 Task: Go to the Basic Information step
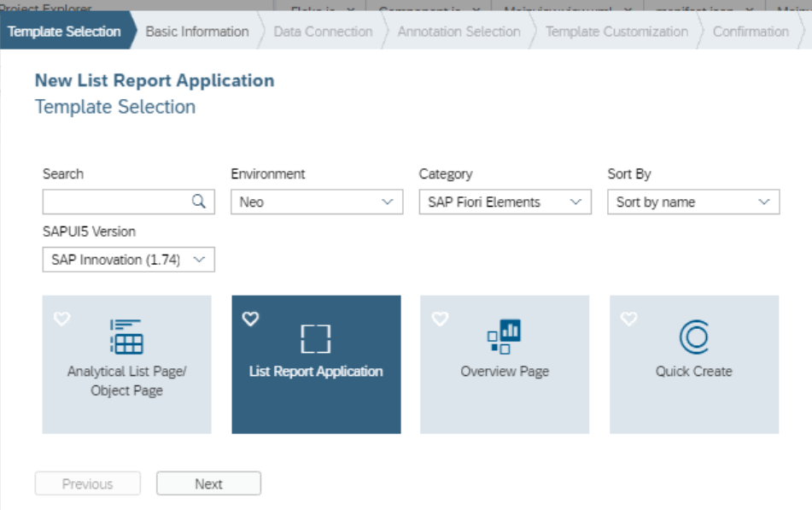click(x=197, y=32)
